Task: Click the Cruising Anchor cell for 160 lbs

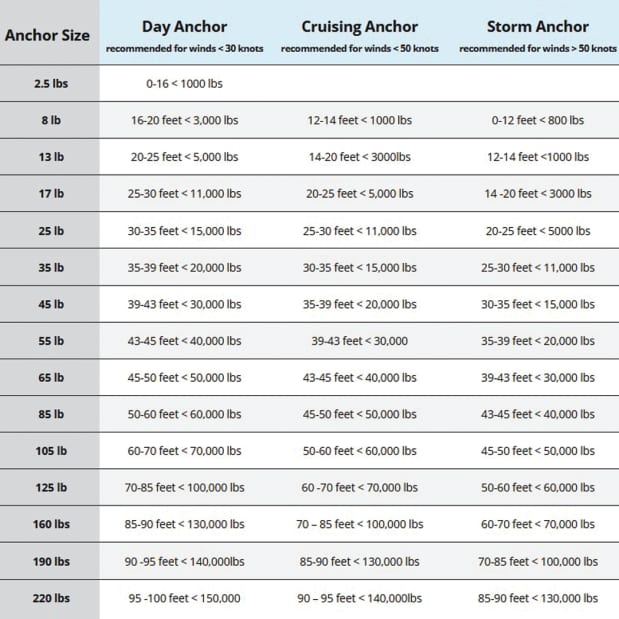Action: [x=360, y=524]
